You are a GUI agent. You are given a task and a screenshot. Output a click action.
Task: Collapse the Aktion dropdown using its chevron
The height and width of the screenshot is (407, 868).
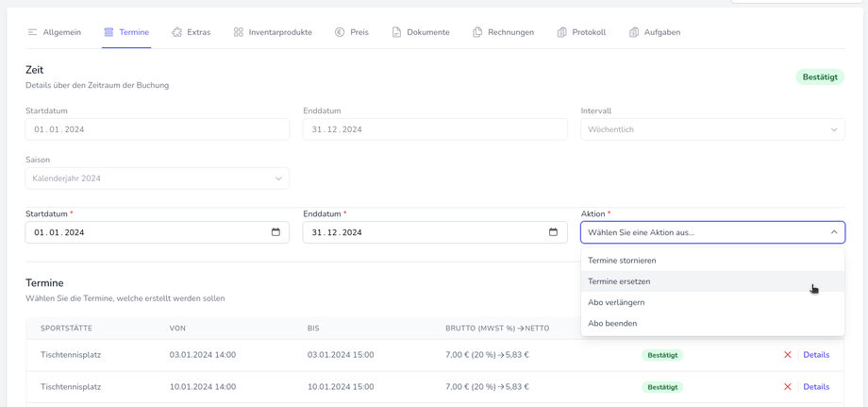[x=834, y=232]
